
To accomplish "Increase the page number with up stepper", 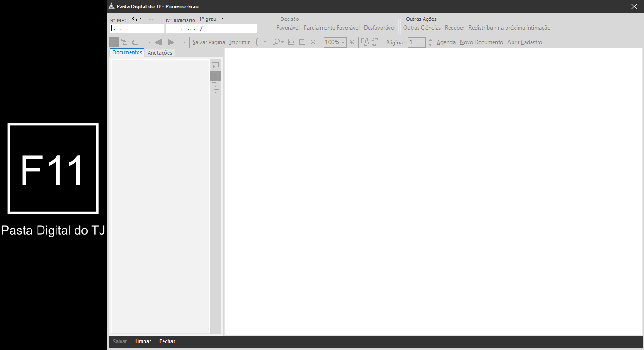I will click(x=431, y=40).
